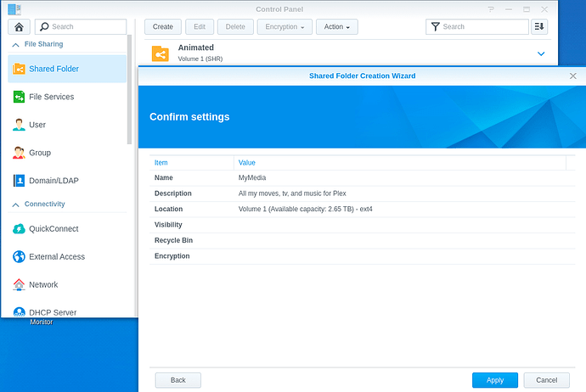Screen dimensions: 586x392
Task: Click the Delete button
Action: pos(235,27)
